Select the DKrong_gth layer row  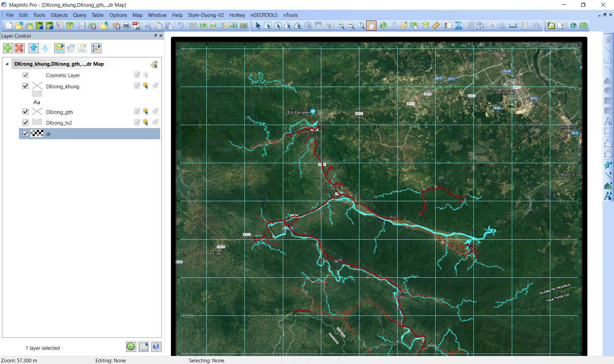[89, 112]
